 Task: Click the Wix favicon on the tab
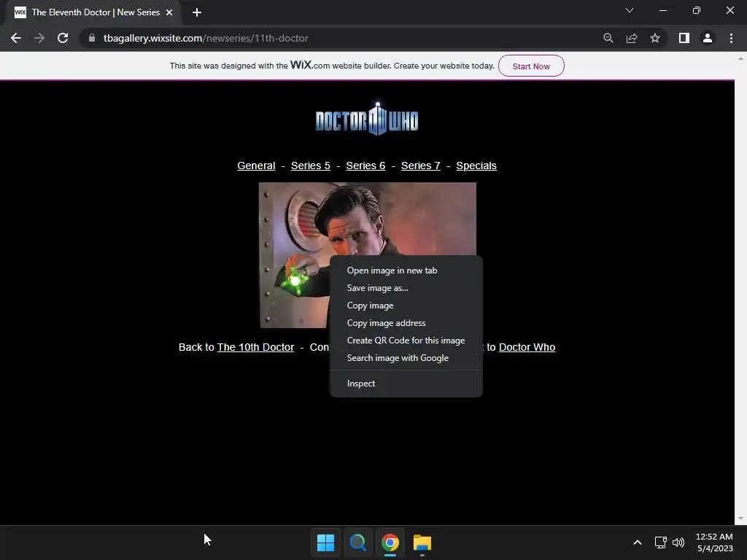[x=20, y=12]
